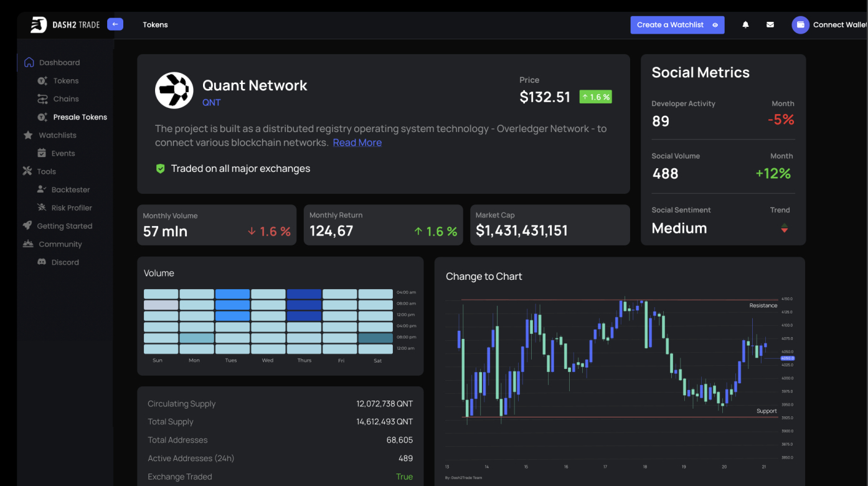
Task: Click the Total Addresses 68,605 value
Action: 400,440
